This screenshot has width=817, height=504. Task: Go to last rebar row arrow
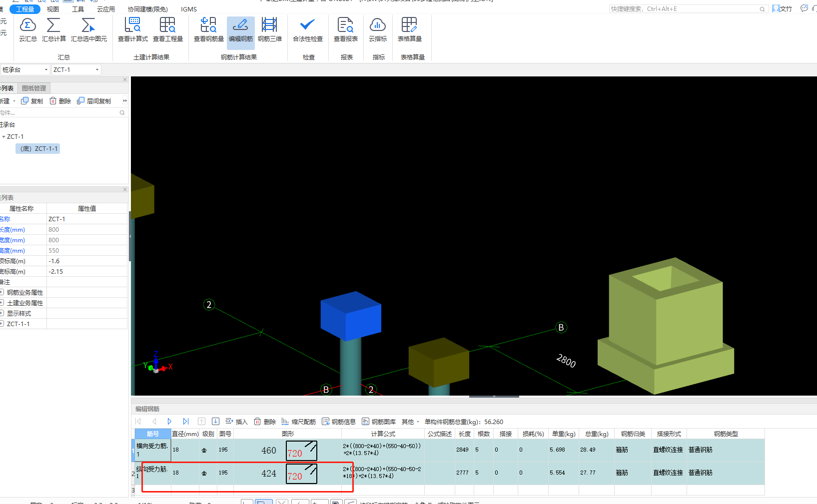point(185,422)
